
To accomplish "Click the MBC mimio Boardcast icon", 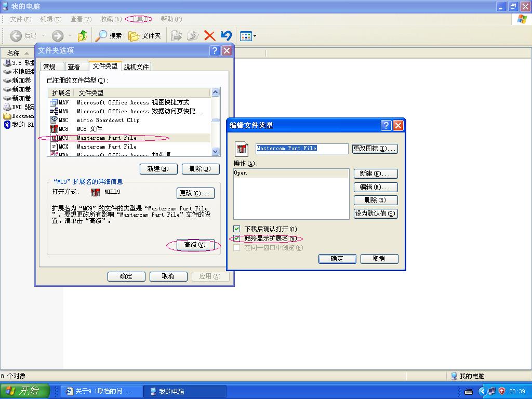I will [54, 120].
